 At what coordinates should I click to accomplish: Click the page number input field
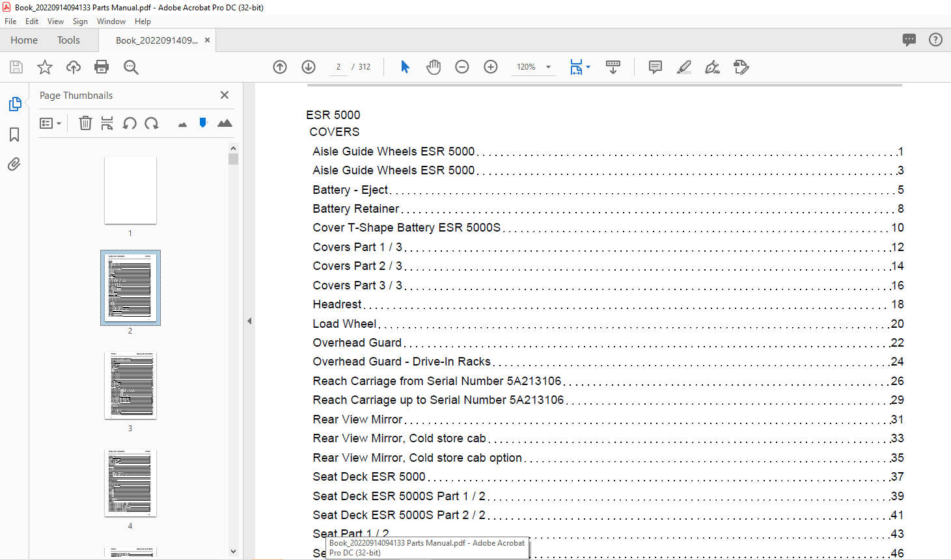(338, 67)
